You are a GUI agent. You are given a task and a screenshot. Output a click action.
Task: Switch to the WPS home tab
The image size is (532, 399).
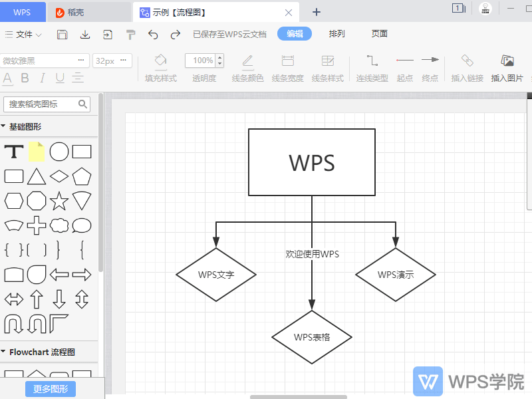(x=23, y=12)
